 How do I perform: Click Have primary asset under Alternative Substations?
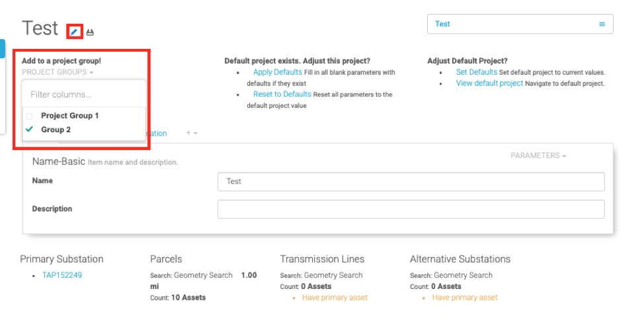465,298
